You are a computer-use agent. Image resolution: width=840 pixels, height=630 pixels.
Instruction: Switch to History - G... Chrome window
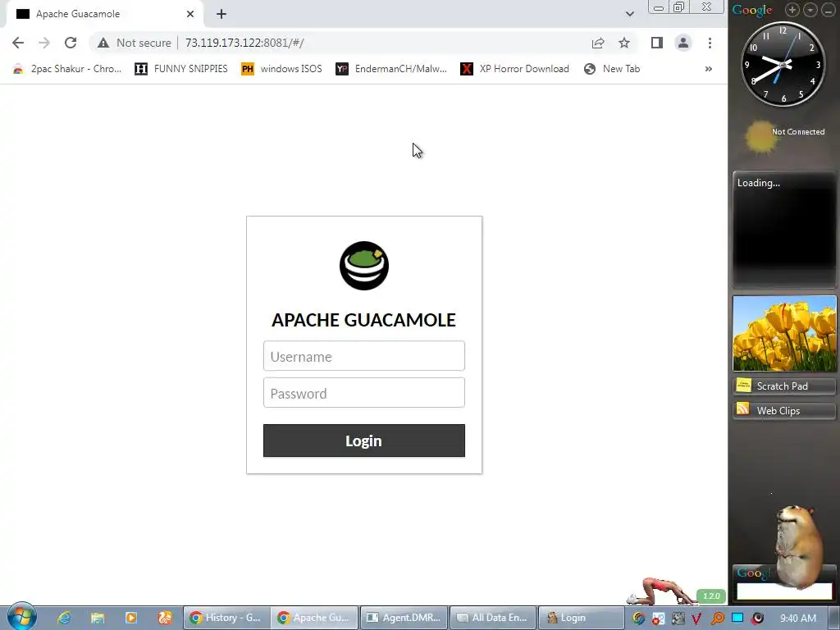pyautogui.click(x=226, y=618)
